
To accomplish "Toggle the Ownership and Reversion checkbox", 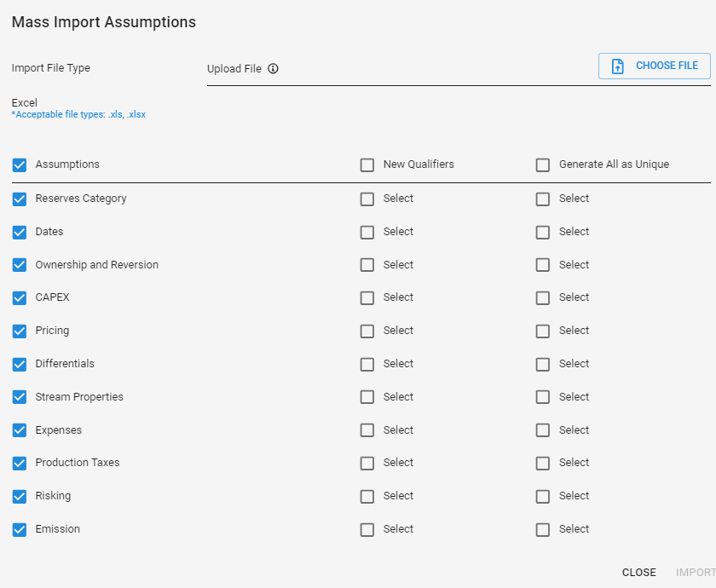I will [20, 265].
